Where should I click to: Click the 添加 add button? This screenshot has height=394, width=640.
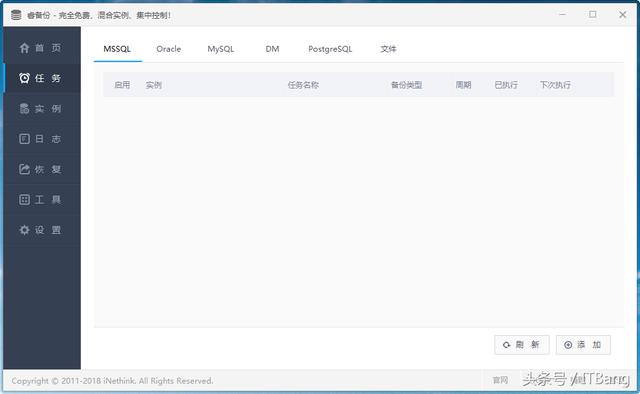tap(583, 345)
